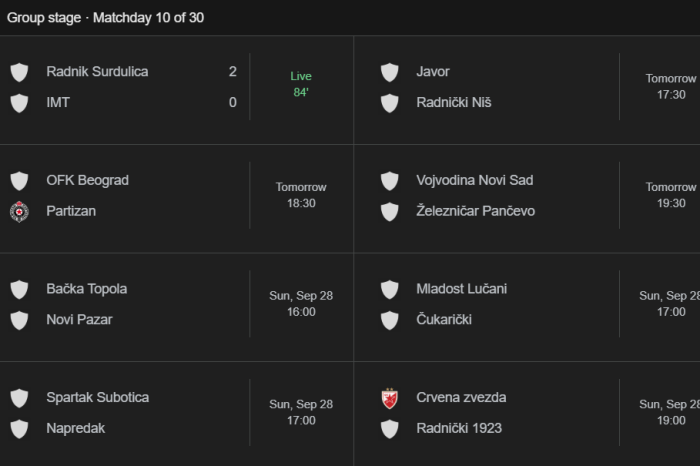Open the live match status at 84'
Image resolution: width=700 pixels, height=466 pixels.
coord(301,85)
